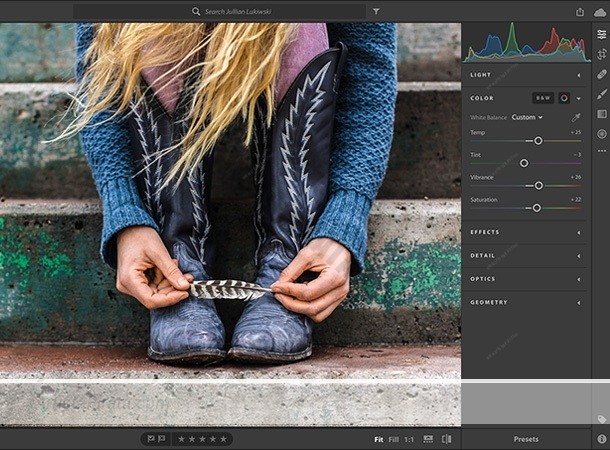Open the Edit sliders panel icon
Viewport: 610px width, 450px height.
601,34
